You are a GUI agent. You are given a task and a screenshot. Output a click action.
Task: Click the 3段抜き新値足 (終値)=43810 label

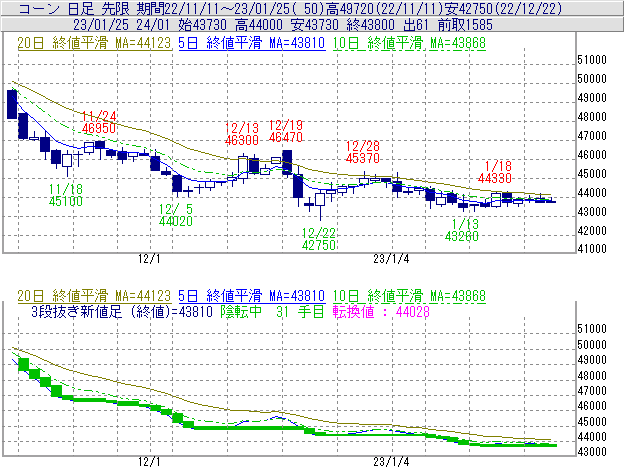pyautogui.click(x=122, y=311)
